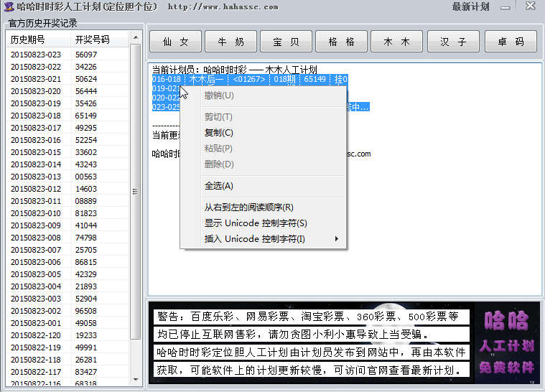Select row 20150823-018 in history list
The image size is (545, 392).
click(x=67, y=116)
